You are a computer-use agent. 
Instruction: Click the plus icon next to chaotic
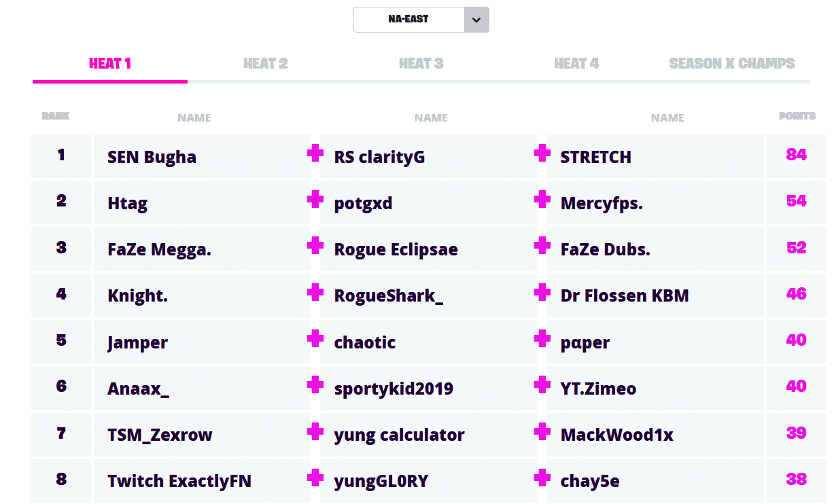click(x=315, y=340)
